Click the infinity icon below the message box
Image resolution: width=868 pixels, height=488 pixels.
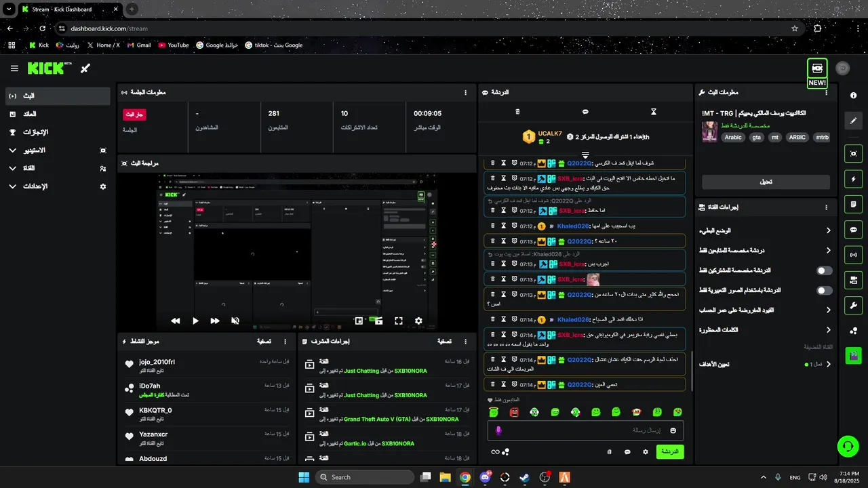[495, 452]
